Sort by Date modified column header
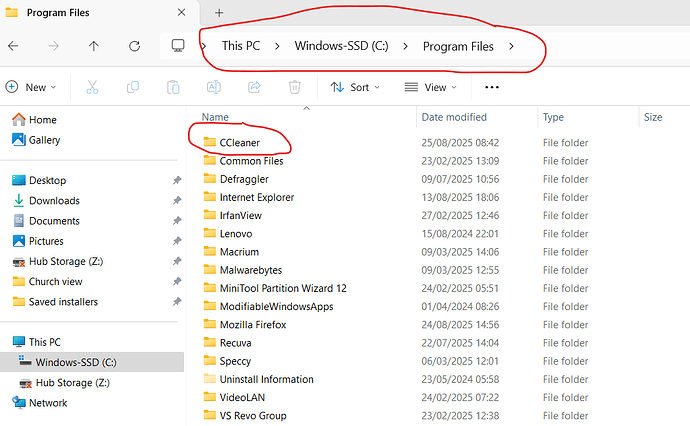690x426 pixels. click(454, 117)
